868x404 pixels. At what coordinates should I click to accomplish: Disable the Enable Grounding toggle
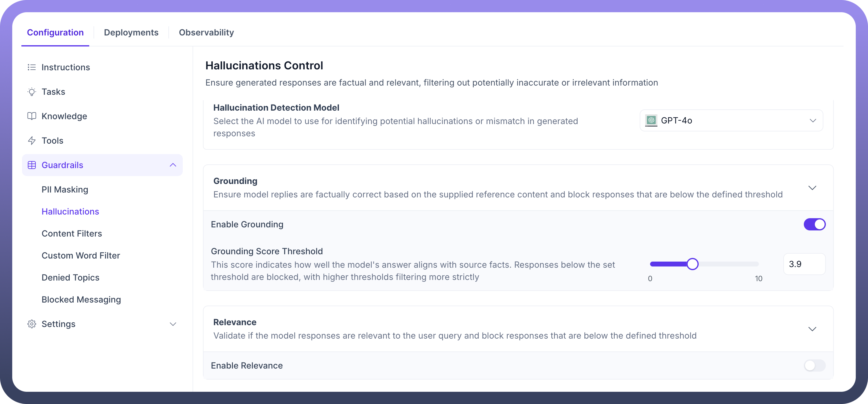coord(815,224)
